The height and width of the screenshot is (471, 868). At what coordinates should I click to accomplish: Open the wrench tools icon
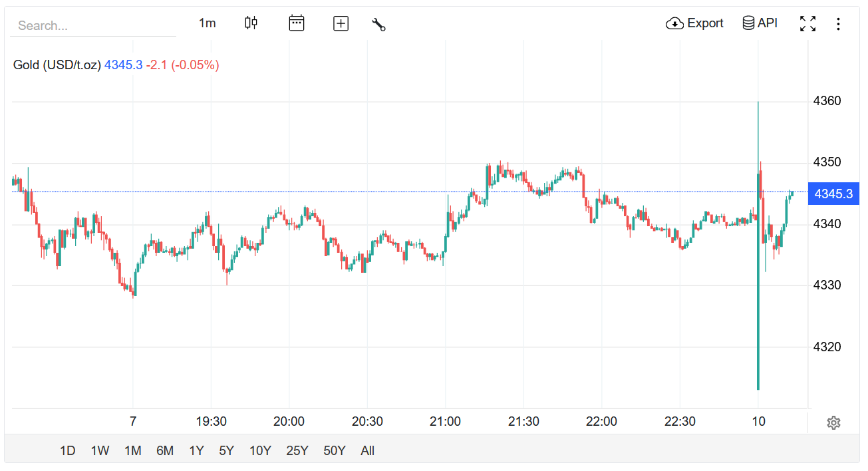coord(379,25)
